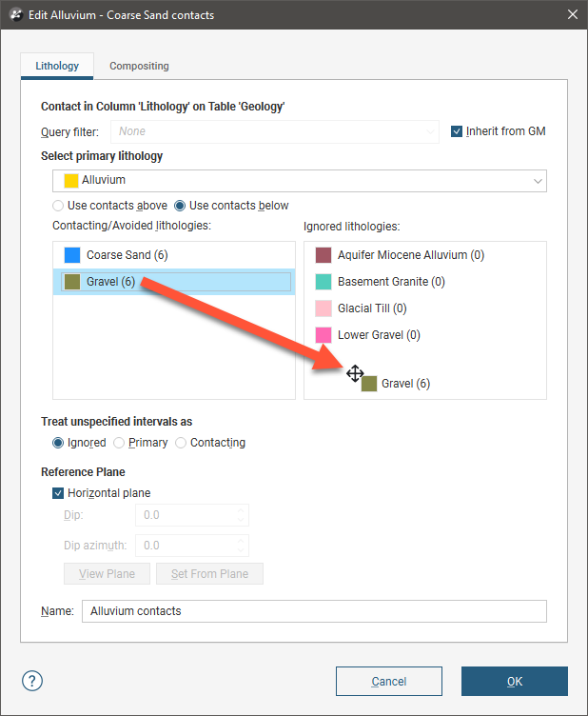Toggle the Inherit from GM checkbox
The height and width of the screenshot is (716, 588).
click(x=457, y=131)
